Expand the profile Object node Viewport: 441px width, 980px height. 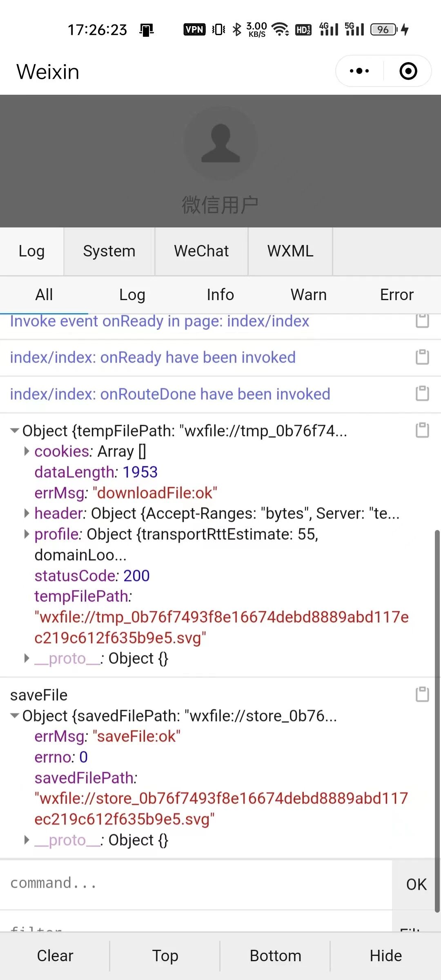[x=27, y=534]
